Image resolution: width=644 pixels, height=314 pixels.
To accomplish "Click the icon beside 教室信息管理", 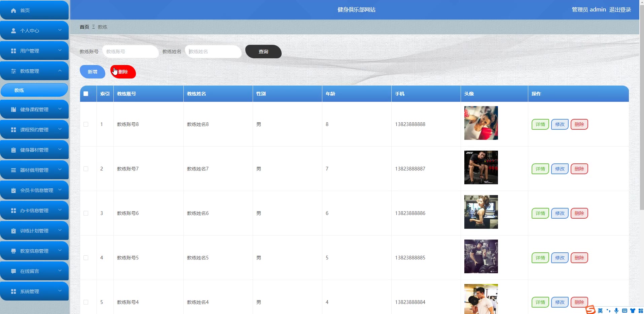I will 13,251.
